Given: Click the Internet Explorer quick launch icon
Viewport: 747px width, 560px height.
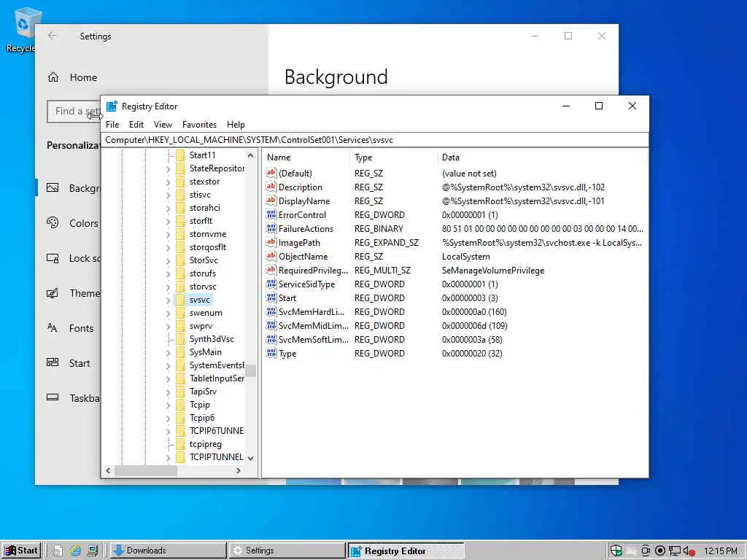Looking at the screenshot, I should pyautogui.click(x=75, y=551).
